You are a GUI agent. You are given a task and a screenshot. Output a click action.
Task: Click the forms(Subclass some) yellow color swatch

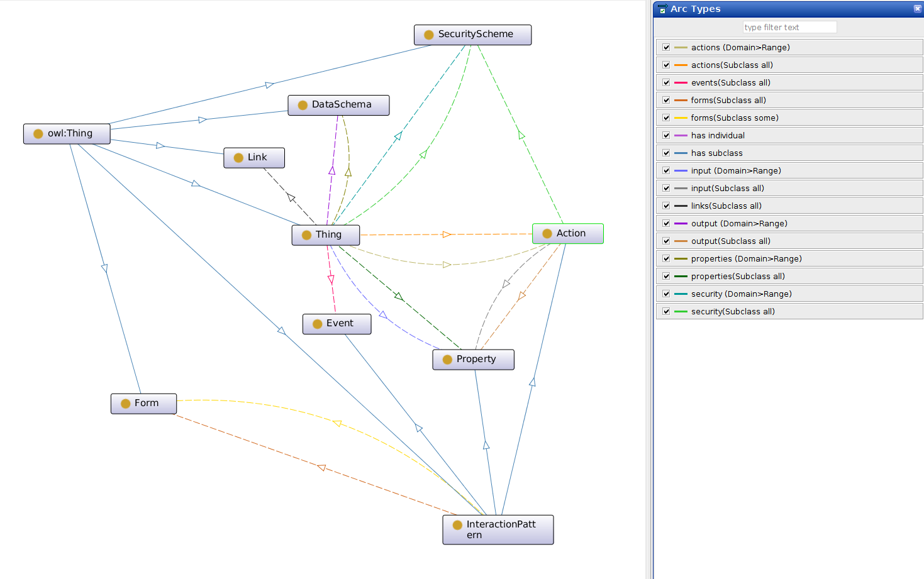tap(681, 118)
